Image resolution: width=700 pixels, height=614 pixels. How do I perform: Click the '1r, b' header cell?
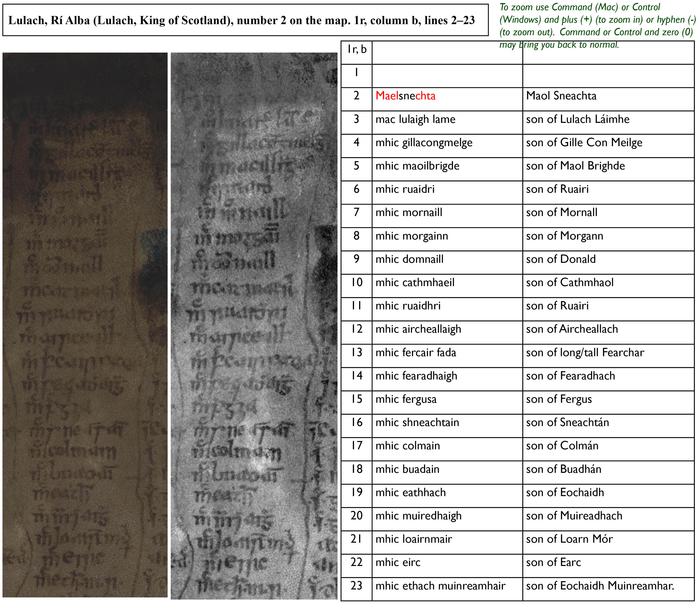[x=356, y=52]
